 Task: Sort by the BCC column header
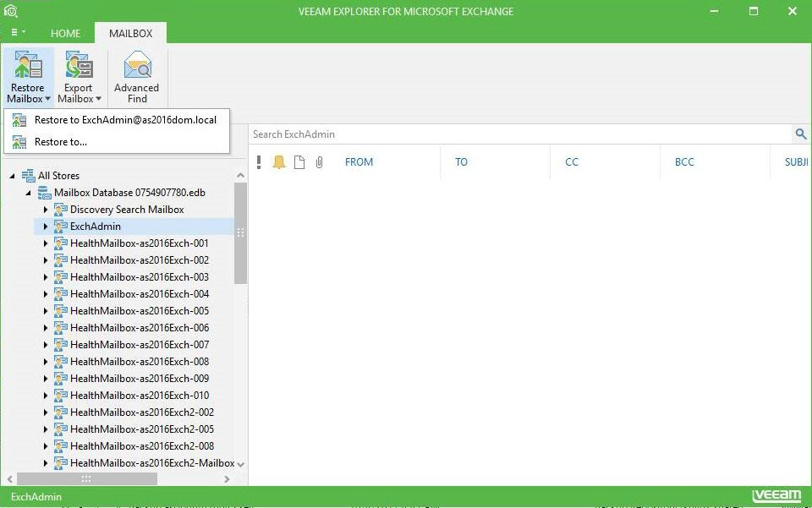click(684, 162)
